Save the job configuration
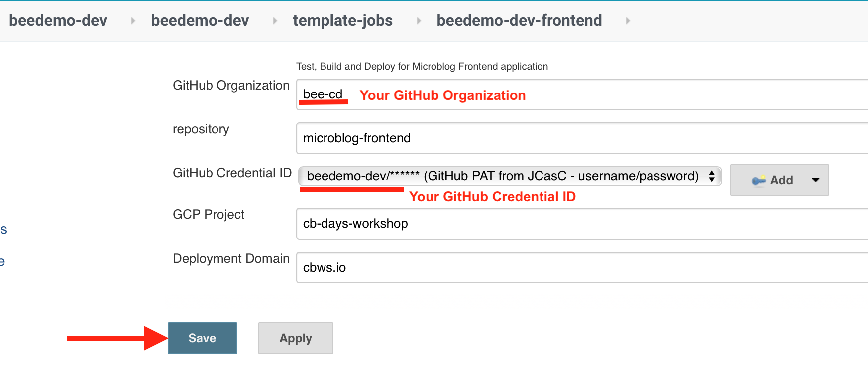The height and width of the screenshot is (372, 868). pyautogui.click(x=203, y=338)
